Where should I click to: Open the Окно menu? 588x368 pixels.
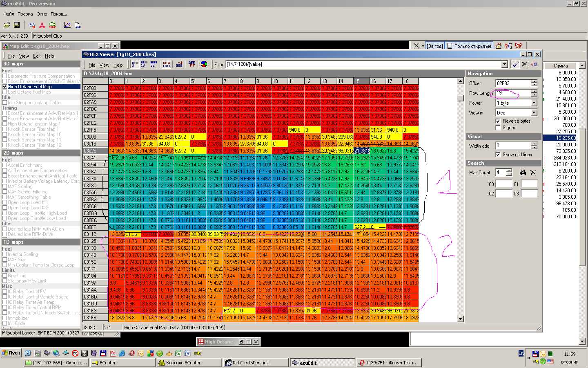coord(42,14)
